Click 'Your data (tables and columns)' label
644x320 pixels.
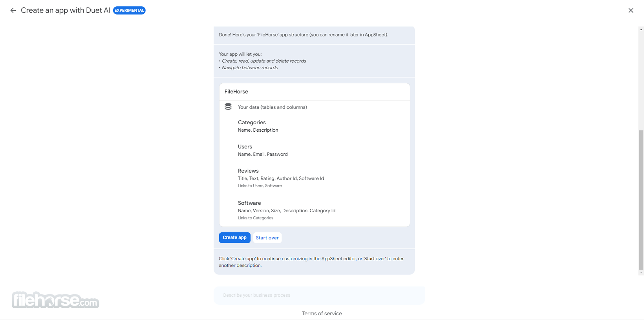coord(273,107)
